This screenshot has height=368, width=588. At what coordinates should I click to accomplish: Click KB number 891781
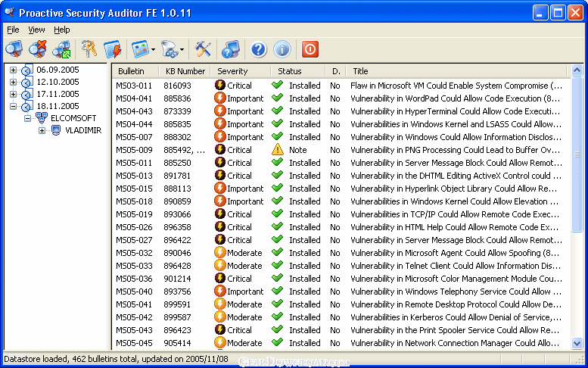pyautogui.click(x=177, y=176)
